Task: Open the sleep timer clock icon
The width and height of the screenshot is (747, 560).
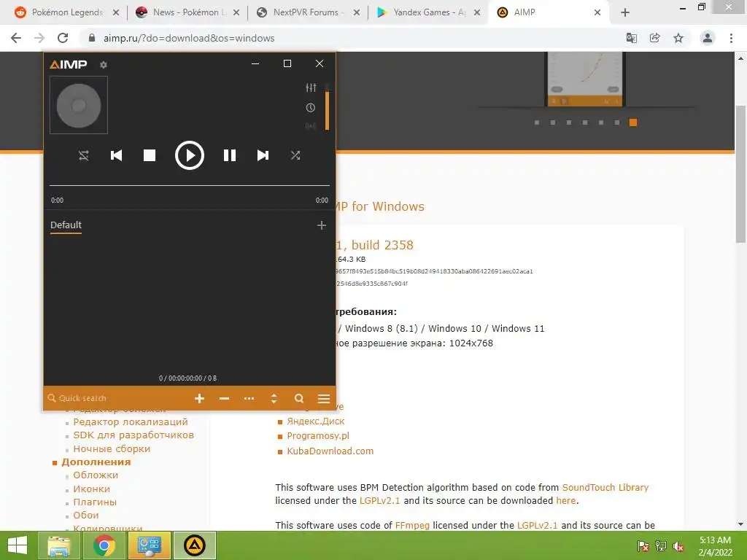Action: [311, 108]
